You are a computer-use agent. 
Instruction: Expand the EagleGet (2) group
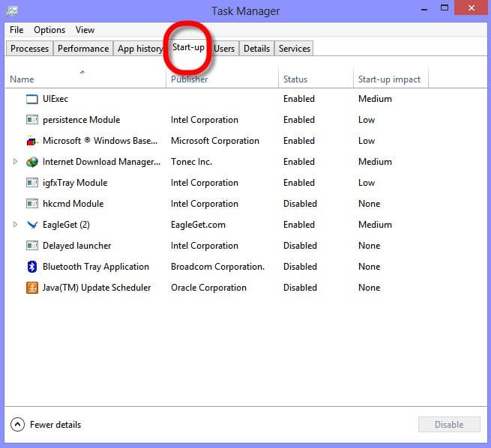click(15, 225)
